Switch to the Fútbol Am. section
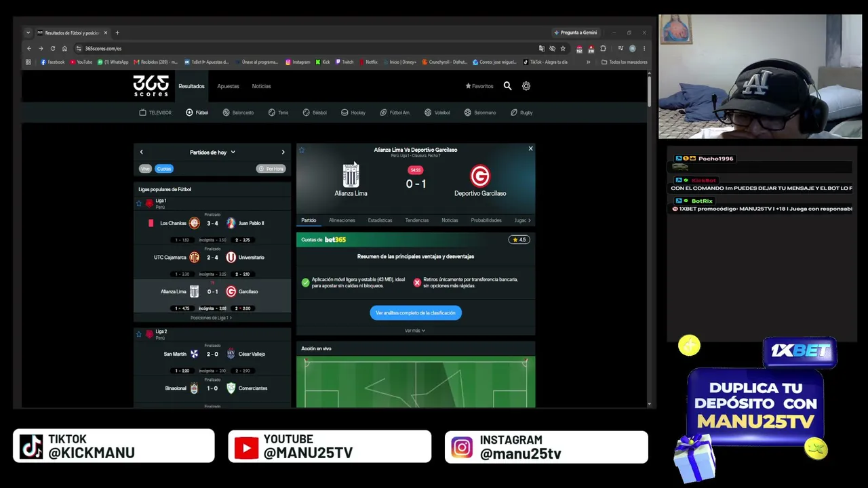Image resolution: width=868 pixels, height=488 pixels. pos(395,113)
